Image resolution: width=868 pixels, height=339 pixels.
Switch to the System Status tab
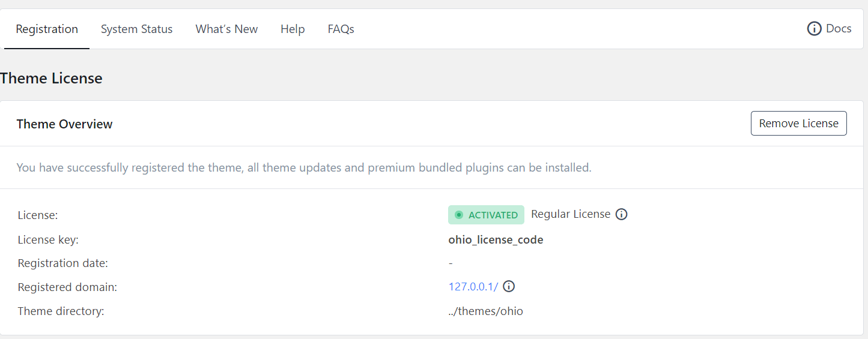[x=136, y=29]
